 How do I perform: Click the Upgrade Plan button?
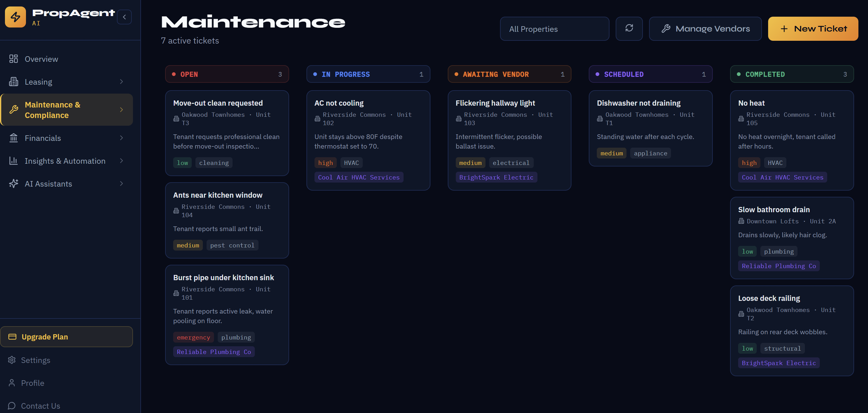tap(67, 337)
